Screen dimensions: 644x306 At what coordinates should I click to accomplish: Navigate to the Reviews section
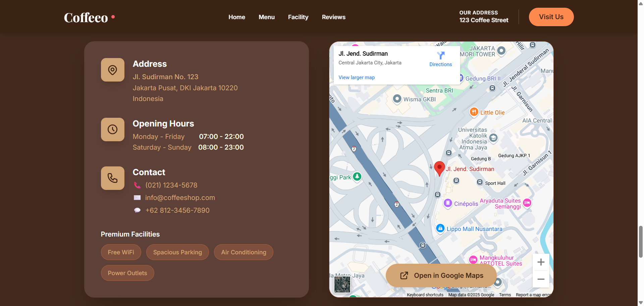pos(333,17)
